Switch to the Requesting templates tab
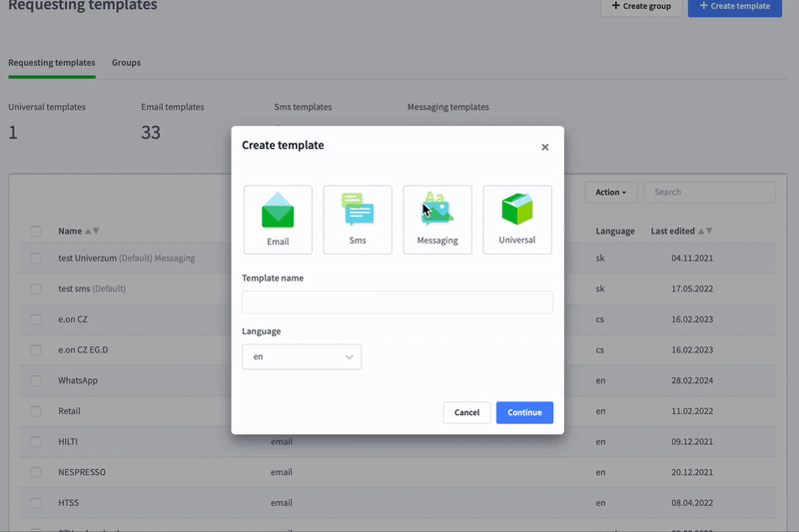Screen dimensions: 799x532 tap(52, 63)
